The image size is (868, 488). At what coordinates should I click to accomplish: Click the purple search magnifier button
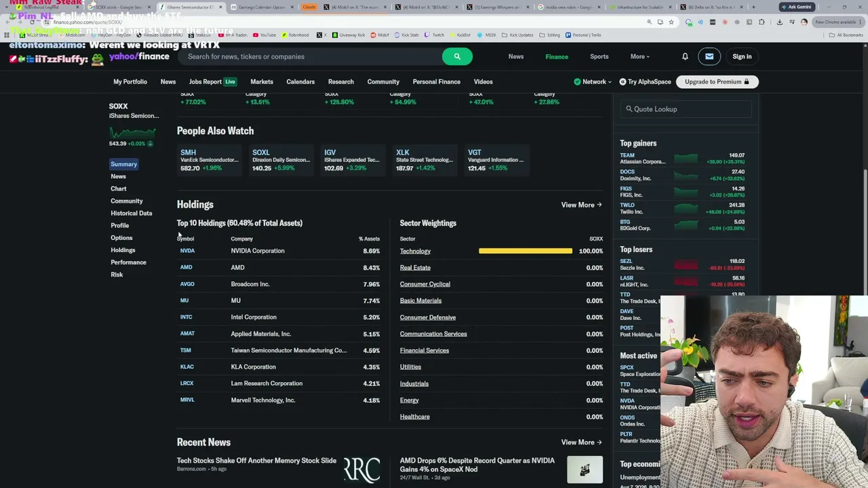pos(457,56)
